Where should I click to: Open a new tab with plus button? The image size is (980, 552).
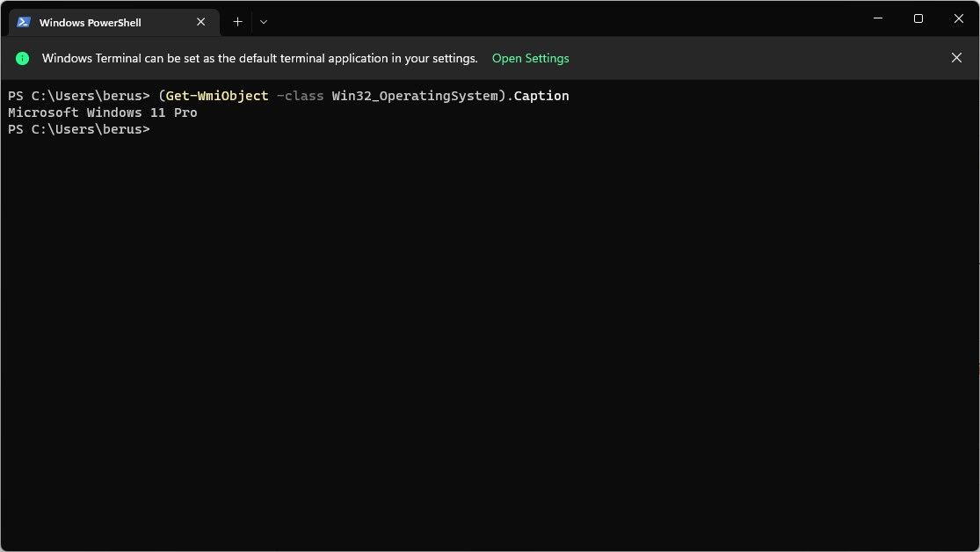point(237,22)
